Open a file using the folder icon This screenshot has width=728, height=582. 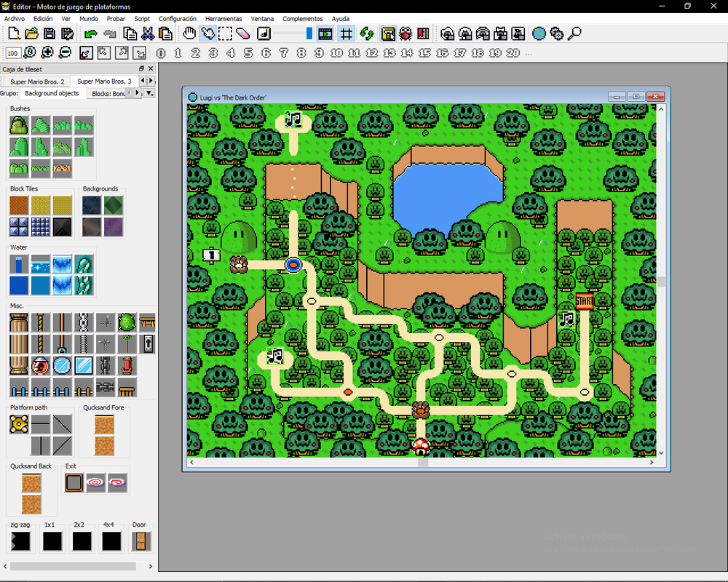(31, 33)
